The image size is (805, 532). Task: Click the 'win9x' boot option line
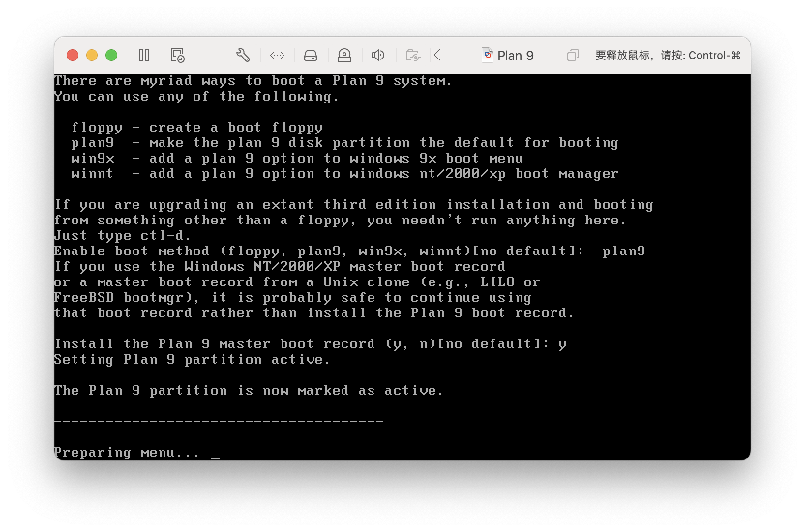tap(297, 158)
